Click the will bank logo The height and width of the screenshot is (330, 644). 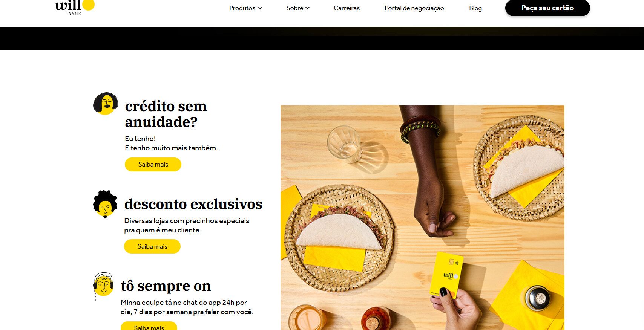coord(75,8)
